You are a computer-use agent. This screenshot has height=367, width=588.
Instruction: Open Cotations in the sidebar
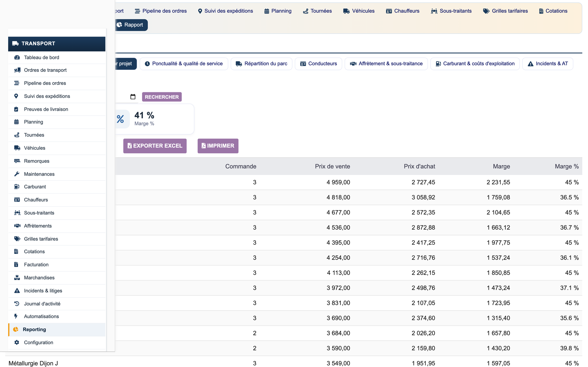click(x=57, y=252)
